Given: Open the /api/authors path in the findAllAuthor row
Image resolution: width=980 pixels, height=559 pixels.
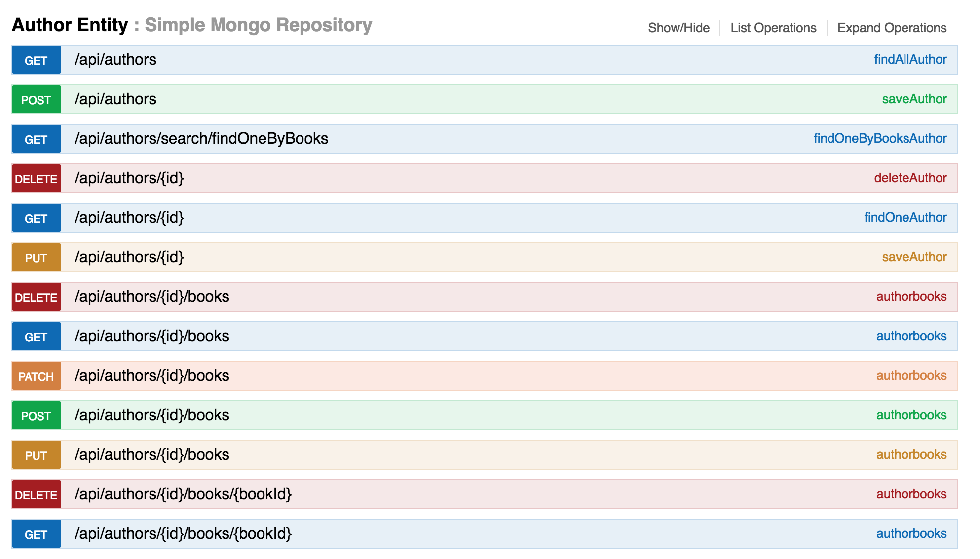Looking at the screenshot, I should point(115,60).
